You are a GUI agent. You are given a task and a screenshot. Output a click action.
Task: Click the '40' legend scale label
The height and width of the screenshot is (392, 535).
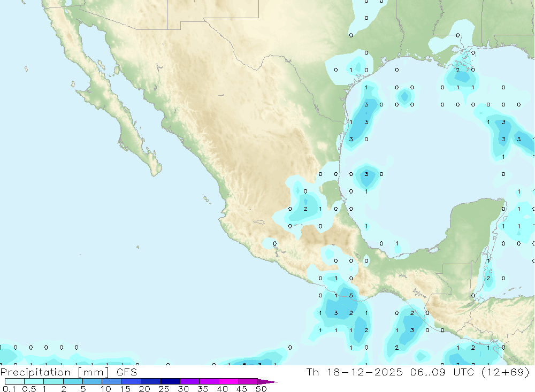223,389
